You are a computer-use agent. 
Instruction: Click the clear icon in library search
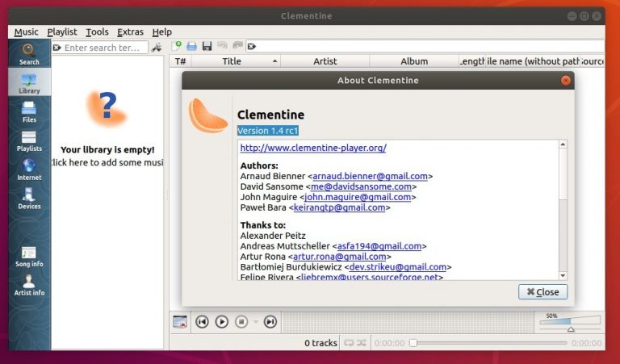point(57,48)
